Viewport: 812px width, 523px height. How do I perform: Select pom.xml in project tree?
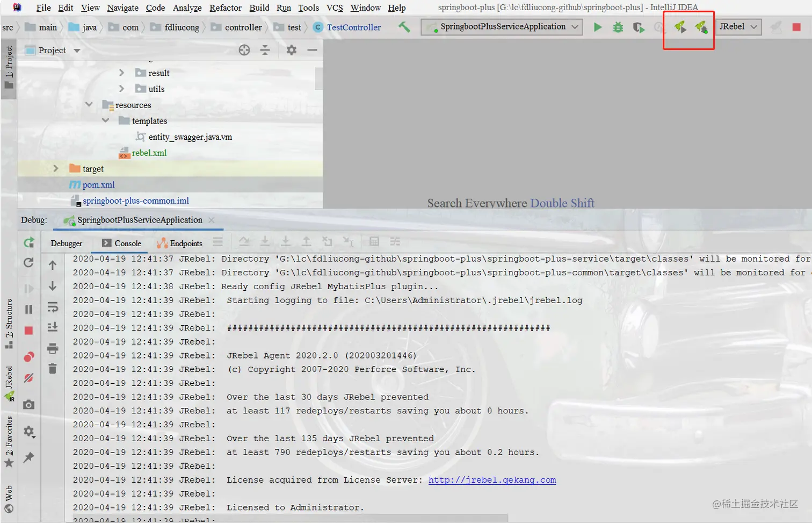pyautogui.click(x=99, y=184)
